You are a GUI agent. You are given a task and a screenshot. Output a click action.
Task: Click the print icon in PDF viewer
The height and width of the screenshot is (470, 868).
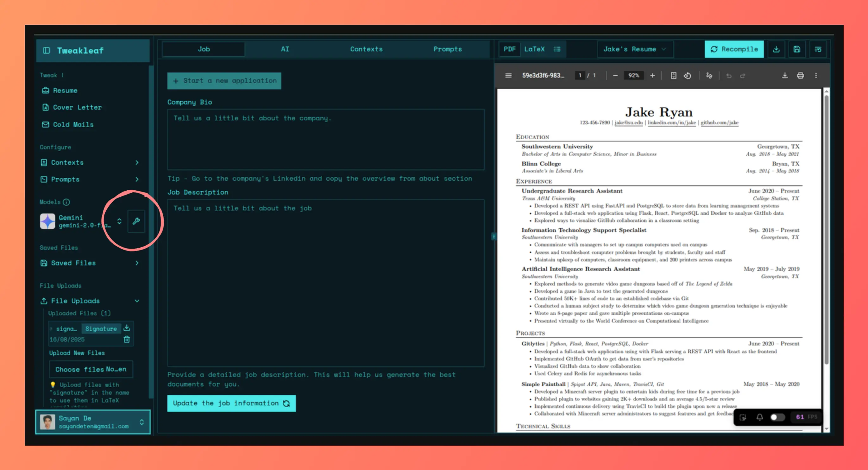pyautogui.click(x=800, y=75)
